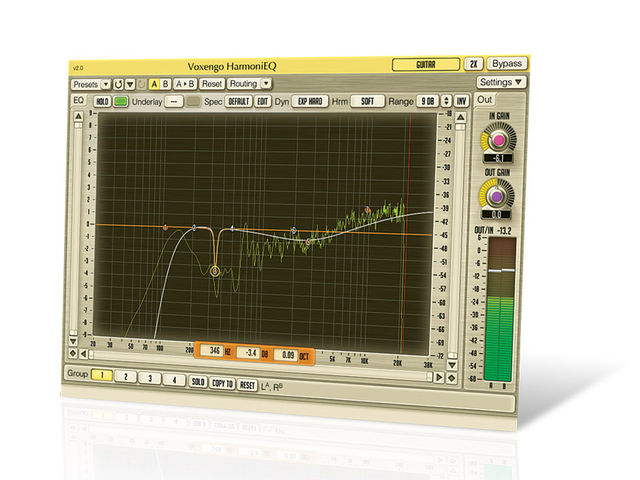Switch to state B

coord(165,84)
